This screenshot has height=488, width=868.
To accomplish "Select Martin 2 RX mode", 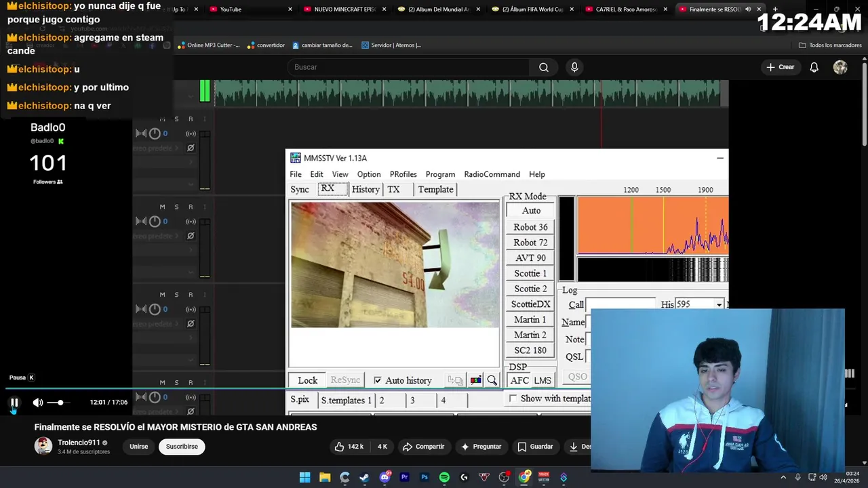I will (530, 335).
